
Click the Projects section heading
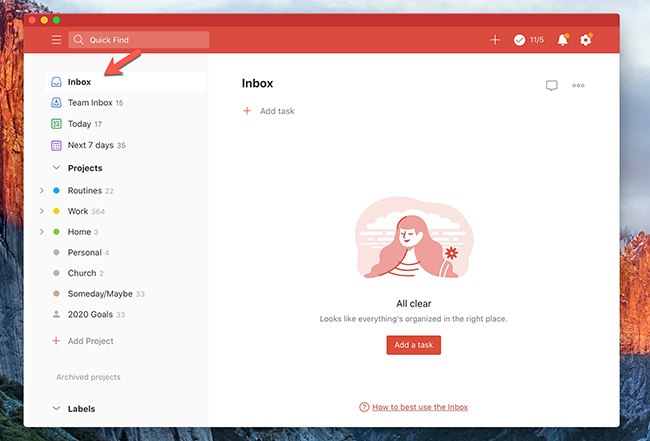click(85, 168)
